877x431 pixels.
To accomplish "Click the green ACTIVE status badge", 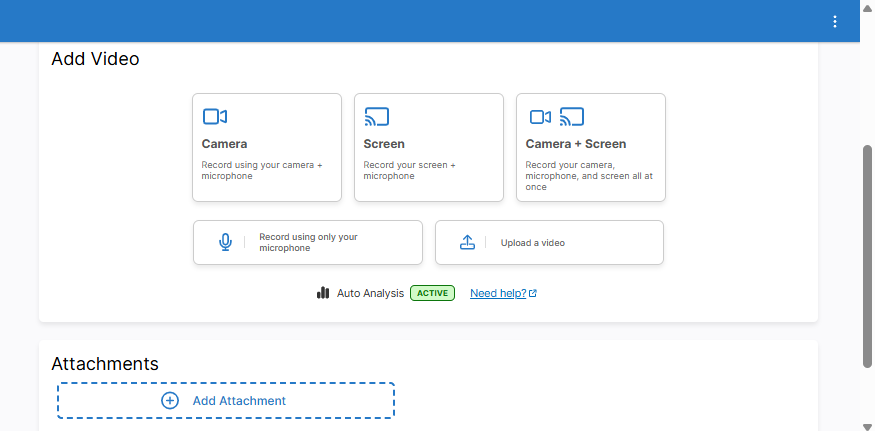I will [432, 293].
